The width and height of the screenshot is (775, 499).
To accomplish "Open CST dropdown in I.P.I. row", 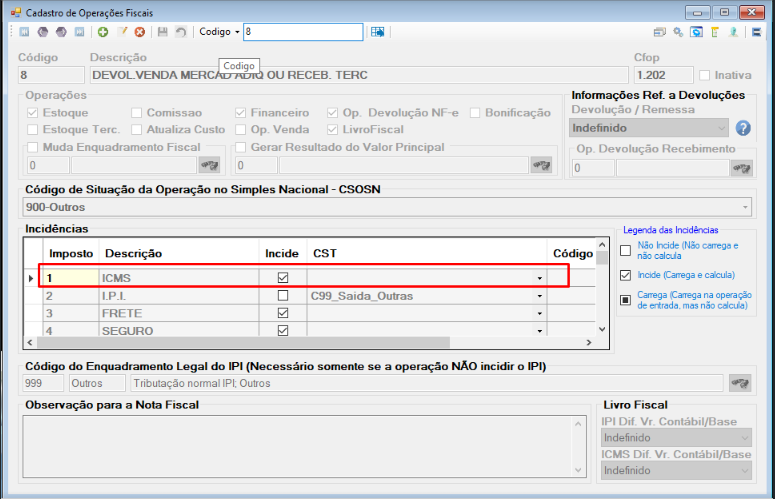I will 540,296.
